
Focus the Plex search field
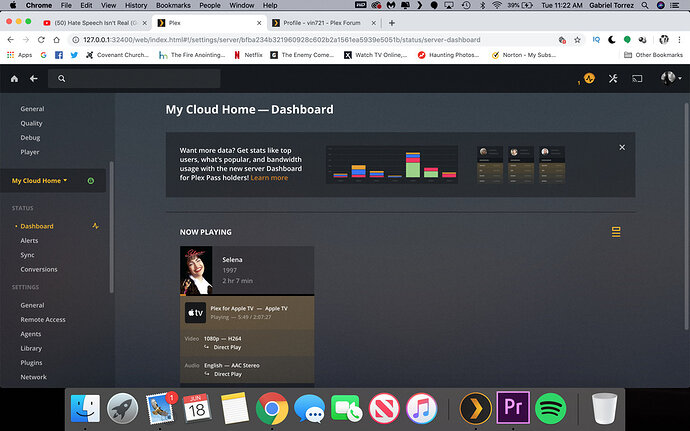coord(134,78)
